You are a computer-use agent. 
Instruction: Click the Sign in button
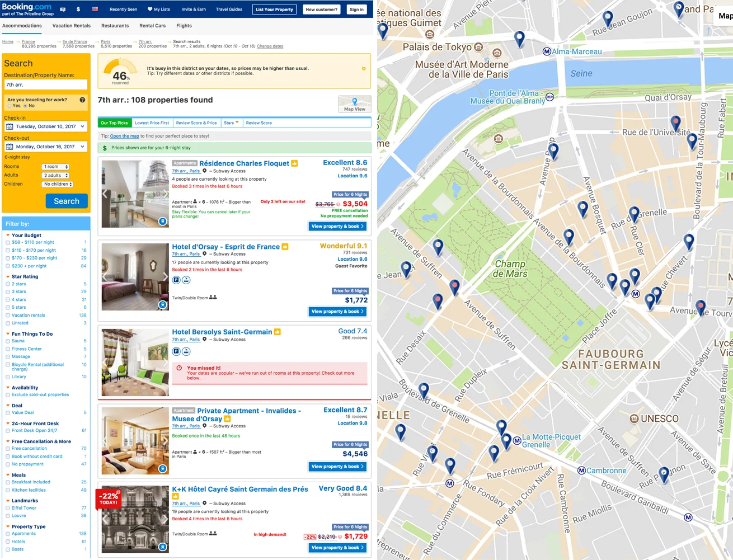[356, 10]
